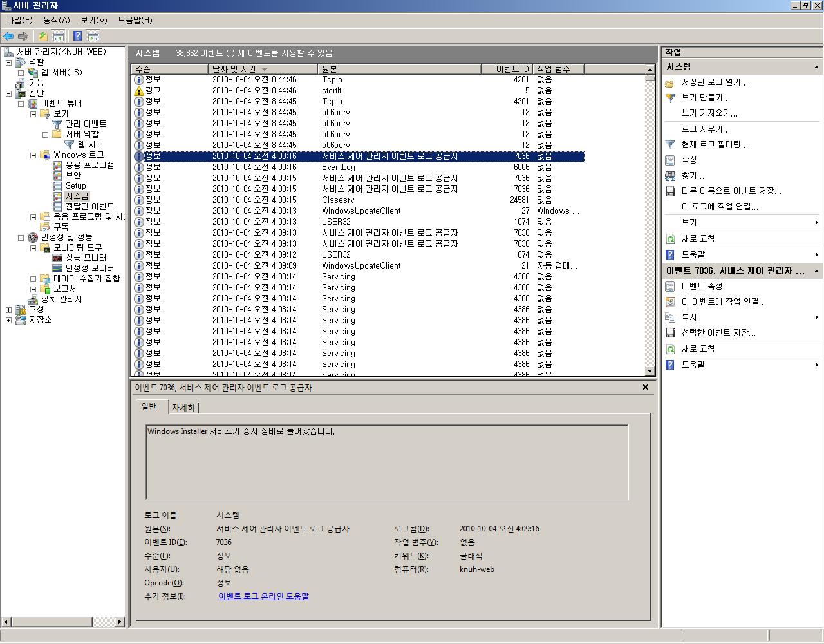Open the 동작(A) menu
The width and height of the screenshot is (824, 644).
click(56, 20)
